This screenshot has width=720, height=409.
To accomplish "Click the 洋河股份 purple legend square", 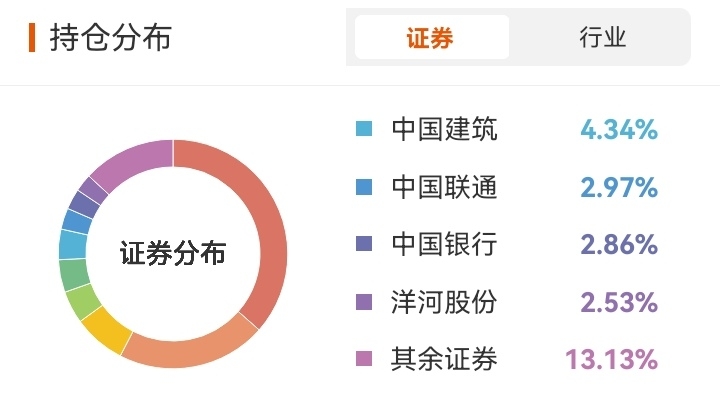I will (x=364, y=302).
